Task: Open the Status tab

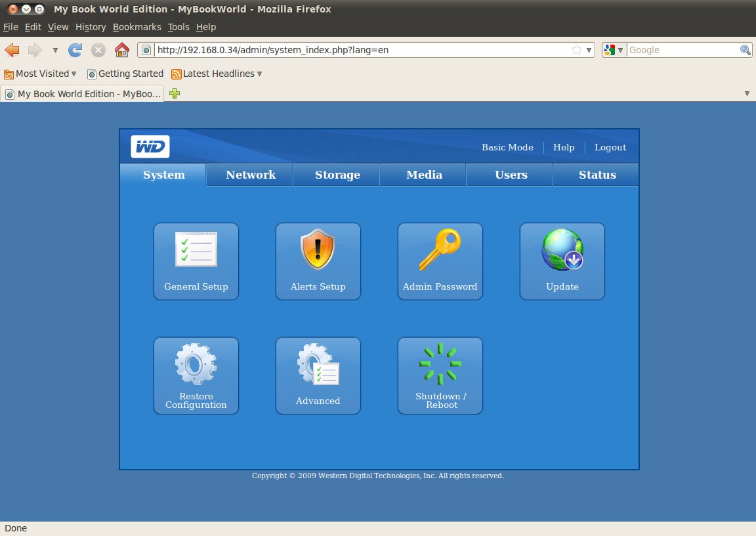Action: pos(597,175)
